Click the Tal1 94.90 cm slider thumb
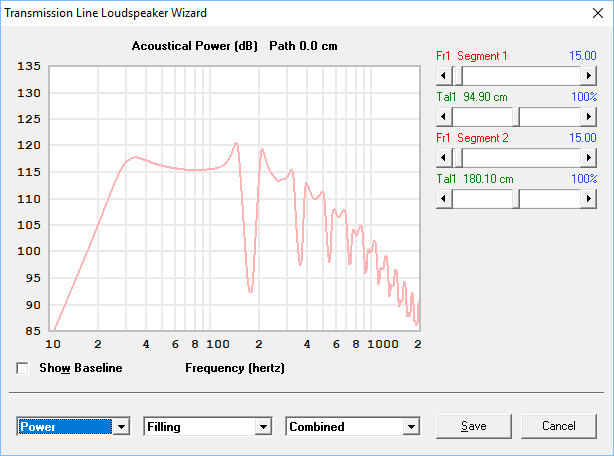Viewport: 614px width, 456px height. point(516,116)
